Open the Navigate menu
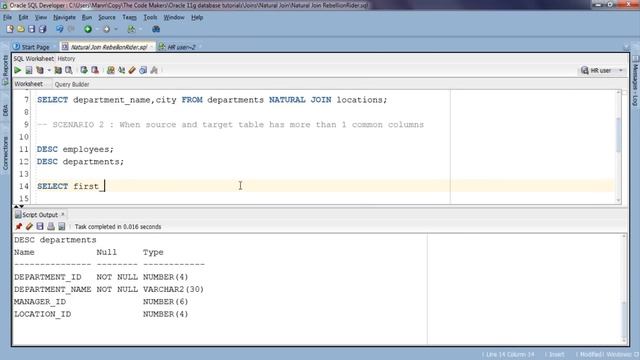 [x=64, y=18]
